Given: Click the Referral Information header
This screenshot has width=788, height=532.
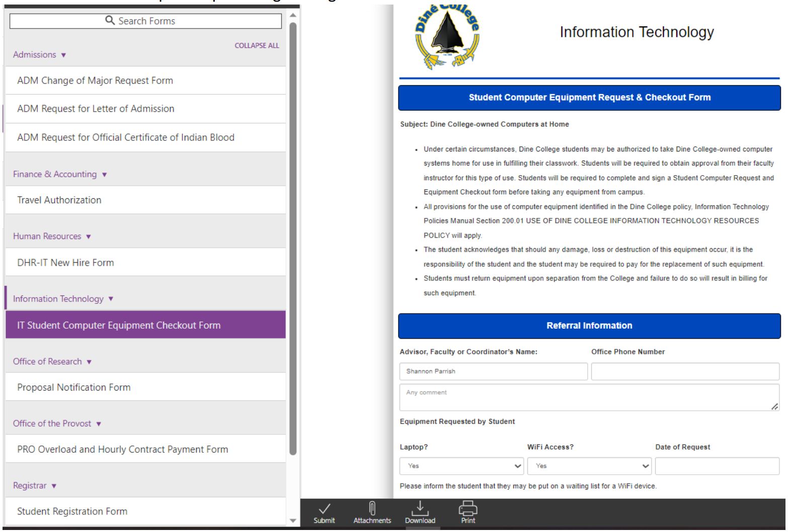Looking at the screenshot, I should (x=589, y=326).
